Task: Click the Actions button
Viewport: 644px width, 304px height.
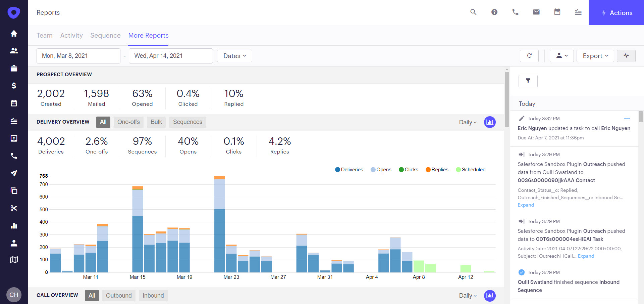Action: pyautogui.click(x=616, y=13)
